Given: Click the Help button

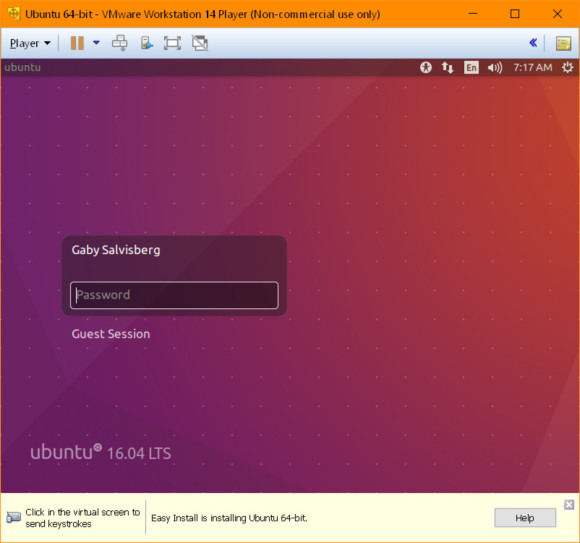Looking at the screenshot, I should coord(525,517).
